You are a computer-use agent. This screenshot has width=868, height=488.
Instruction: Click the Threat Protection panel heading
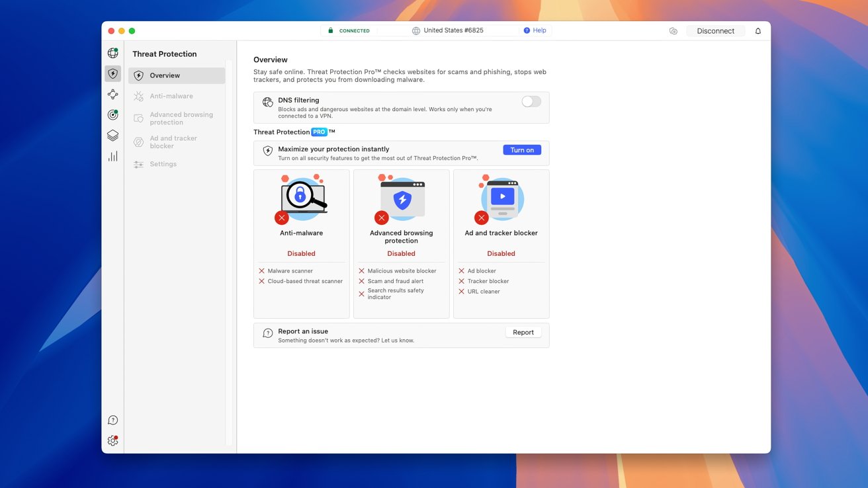tap(165, 54)
